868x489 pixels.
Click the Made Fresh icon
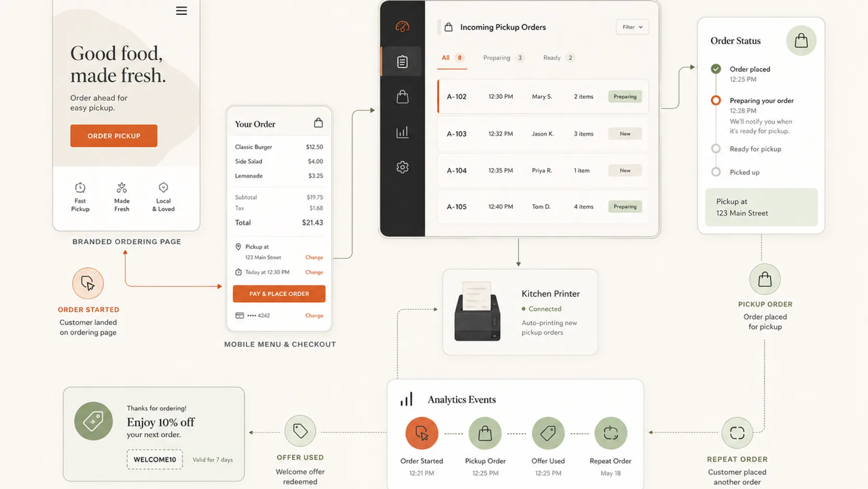(122, 187)
